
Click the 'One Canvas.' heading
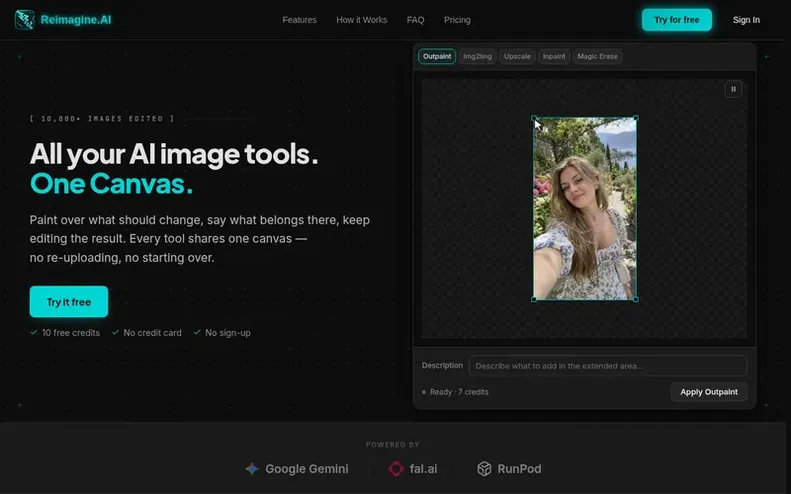tap(111, 184)
